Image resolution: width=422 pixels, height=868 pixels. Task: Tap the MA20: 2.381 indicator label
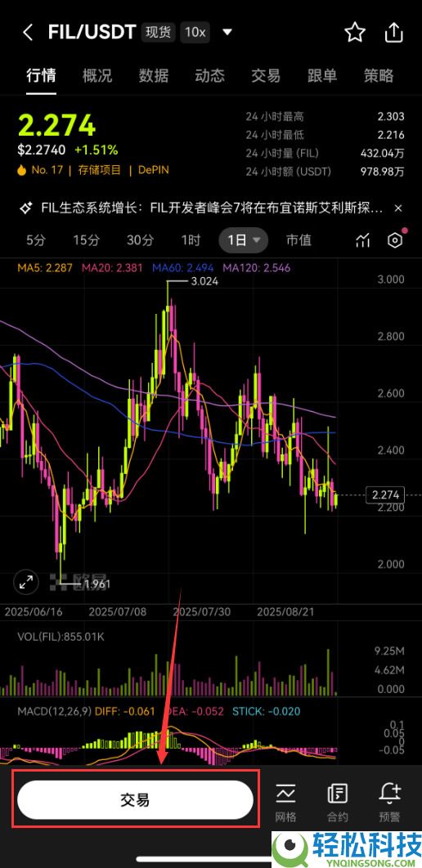click(114, 268)
